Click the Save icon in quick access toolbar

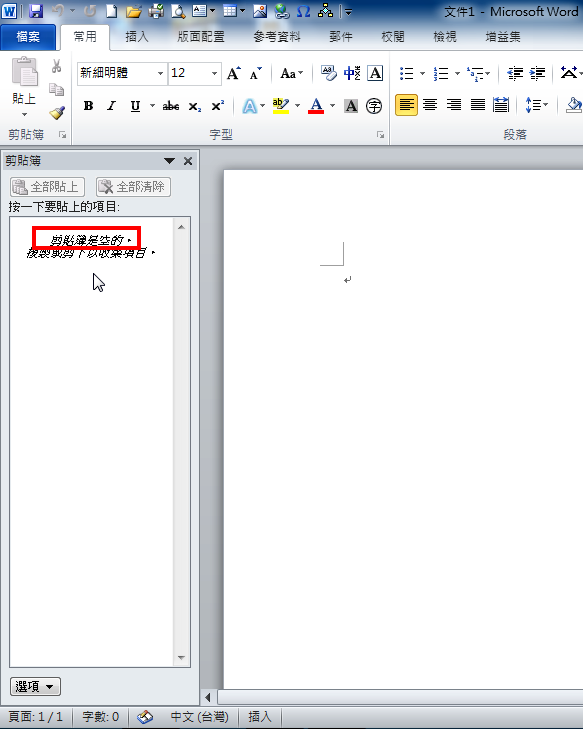coord(36,11)
